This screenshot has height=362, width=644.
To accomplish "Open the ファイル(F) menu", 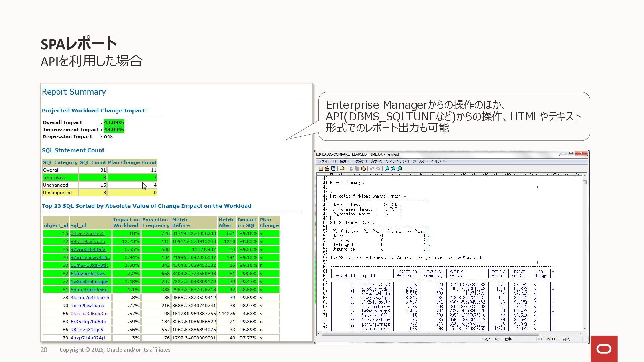I will coord(327,161).
